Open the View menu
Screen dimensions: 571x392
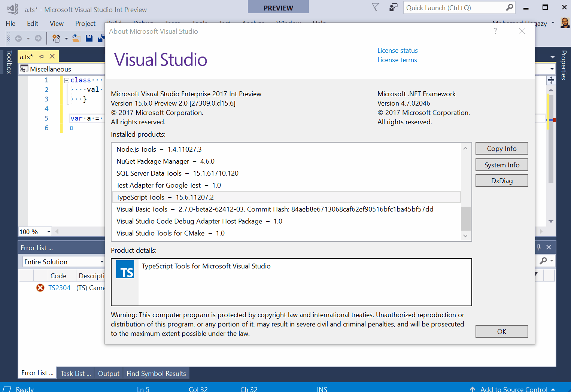click(56, 23)
